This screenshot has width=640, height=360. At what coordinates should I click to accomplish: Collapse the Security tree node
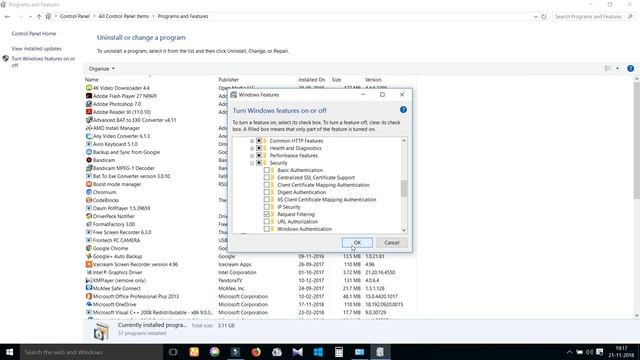click(252, 163)
